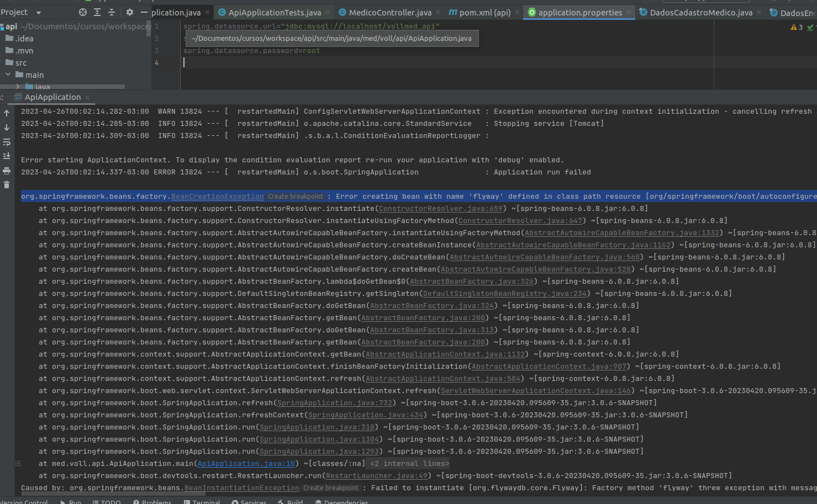Open ServletWebServerApplicationContext.java:146 link
Image resolution: width=817 pixels, height=504 pixels.
(536, 391)
